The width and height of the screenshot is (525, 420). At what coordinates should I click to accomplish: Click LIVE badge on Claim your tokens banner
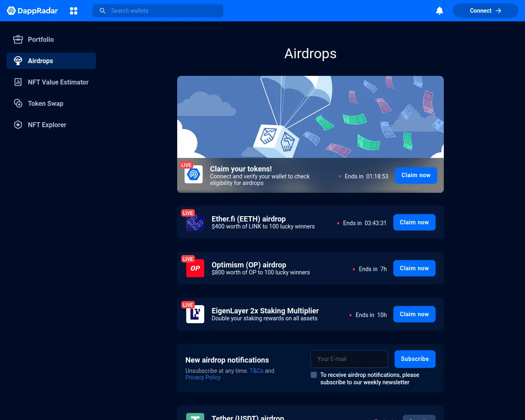click(186, 165)
